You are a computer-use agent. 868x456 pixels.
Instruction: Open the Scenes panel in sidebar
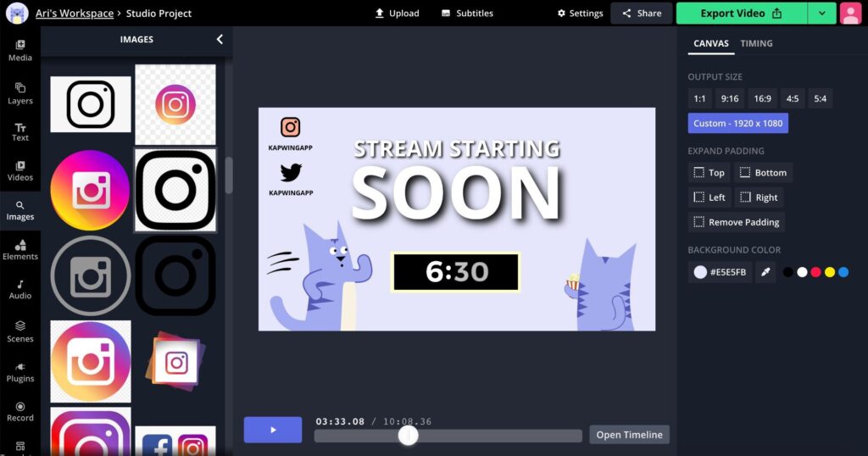click(x=20, y=331)
